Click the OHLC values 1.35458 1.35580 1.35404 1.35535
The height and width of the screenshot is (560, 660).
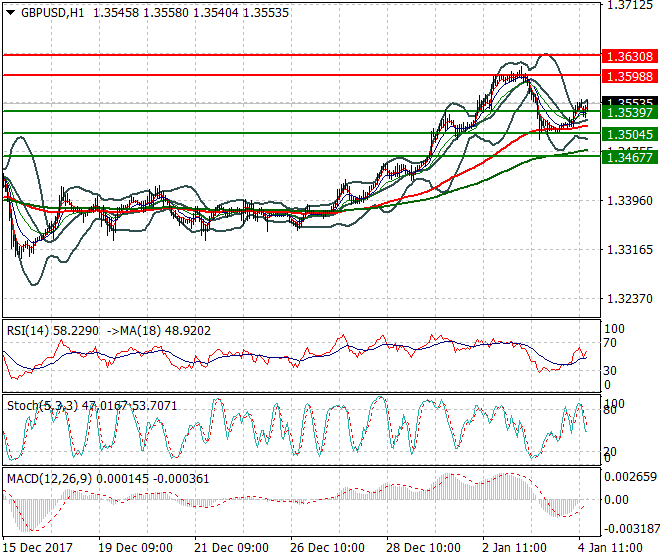(x=191, y=13)
